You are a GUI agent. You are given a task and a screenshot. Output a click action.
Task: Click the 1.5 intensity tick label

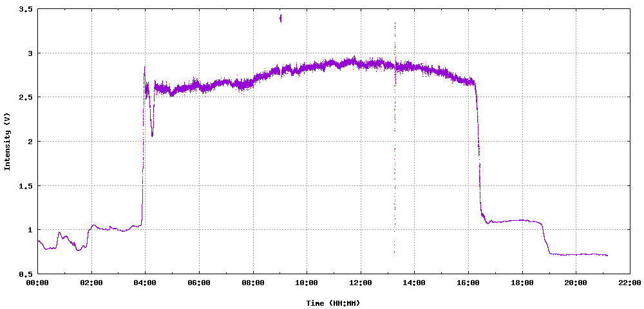tap(26, 185)
